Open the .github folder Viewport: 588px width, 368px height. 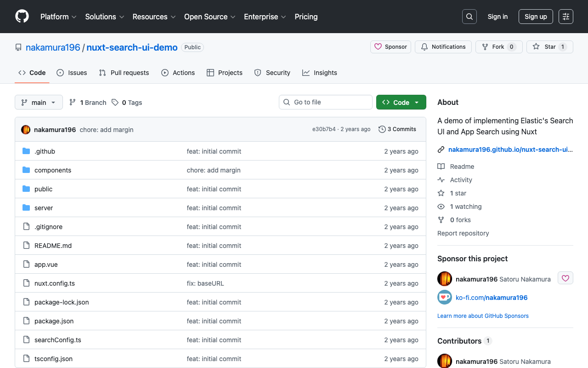[x=45, y=151]
